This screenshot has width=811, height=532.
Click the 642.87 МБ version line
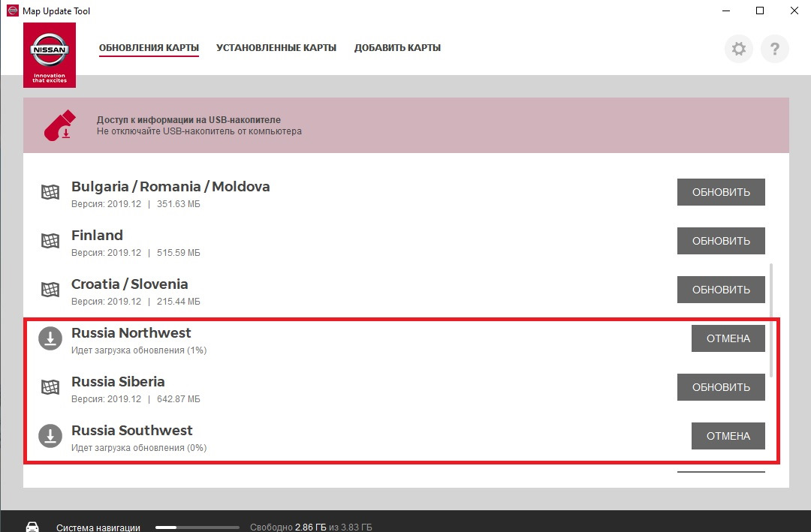[135, 398]
